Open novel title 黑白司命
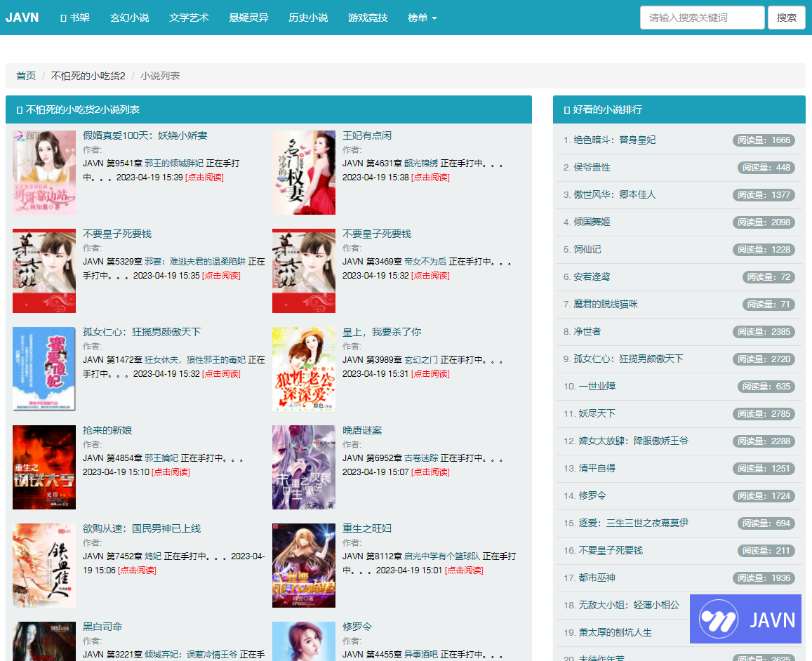 (x=102, y=627)
